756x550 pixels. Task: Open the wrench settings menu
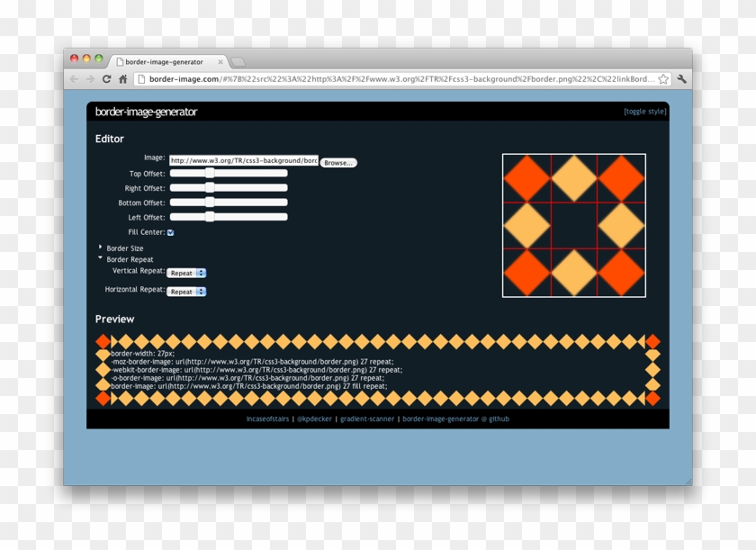click(x=682, y=79)
